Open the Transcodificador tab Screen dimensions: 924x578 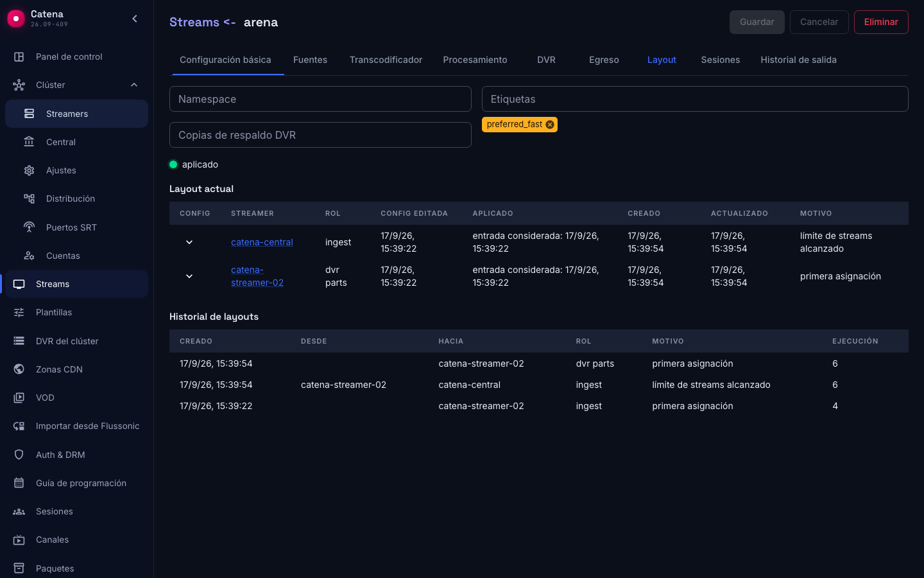point(386,60)
